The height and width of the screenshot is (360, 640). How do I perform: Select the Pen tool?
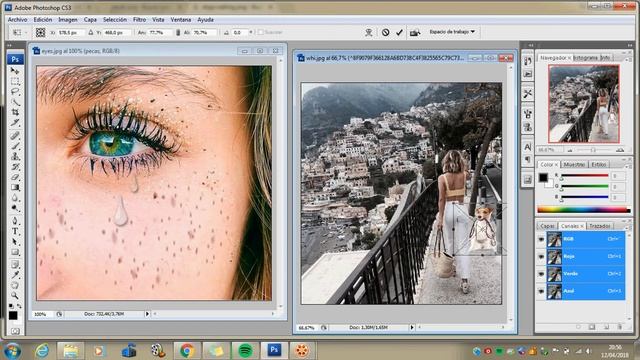click(15, 221)
